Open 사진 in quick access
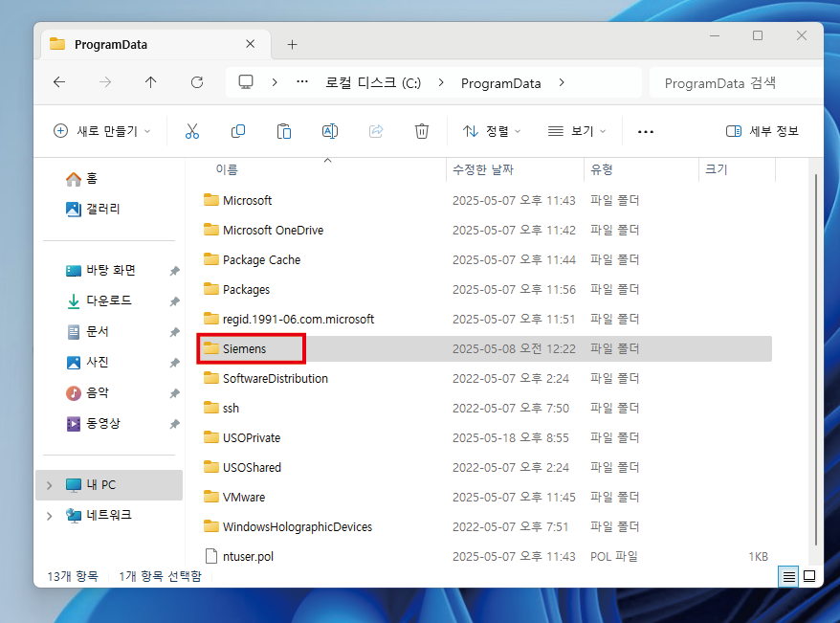This screenshot has height=623, width=840. [87, 362]
